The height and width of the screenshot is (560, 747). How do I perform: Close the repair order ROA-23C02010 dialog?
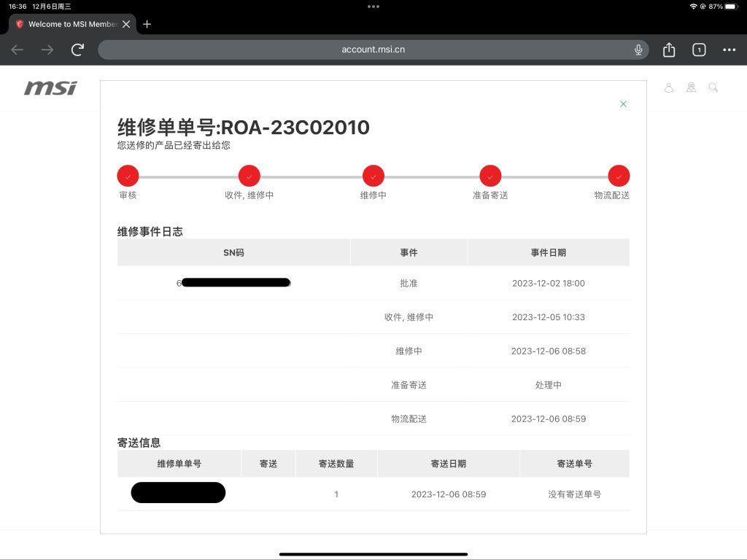623,104
